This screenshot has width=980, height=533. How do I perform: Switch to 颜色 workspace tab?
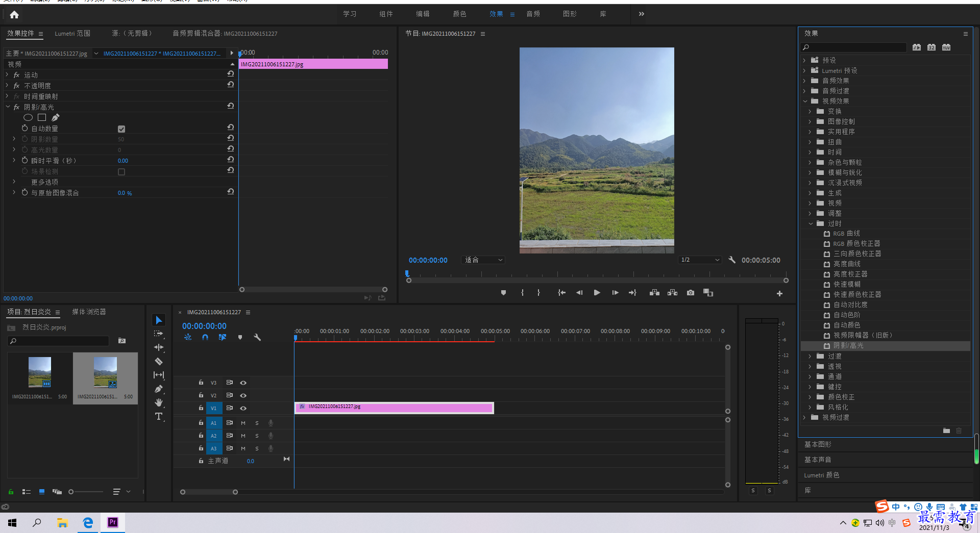(459, 14)
